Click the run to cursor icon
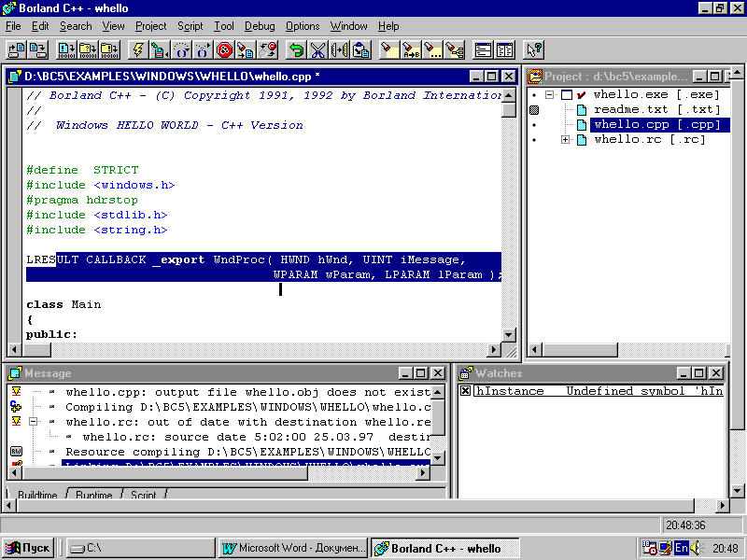The image size is (747, 560). click(160, 49)
